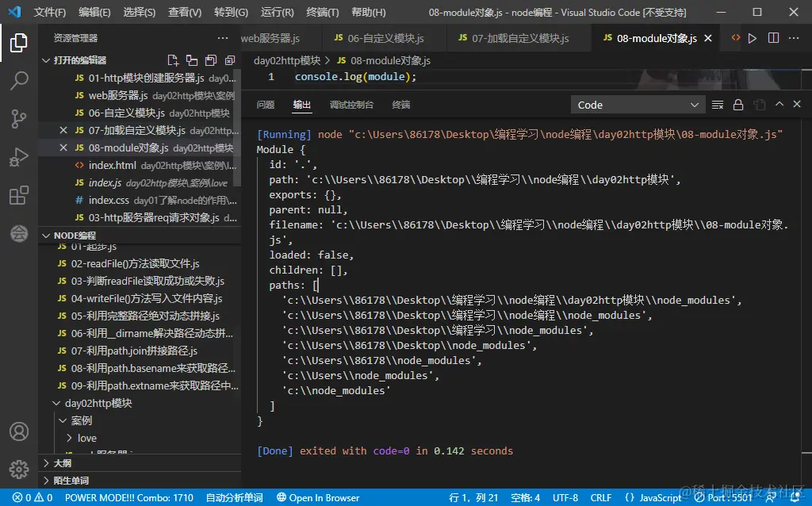Switch to the 终端 panel tab
Viewport: 812px width, 506px height.
coord(401,105)
